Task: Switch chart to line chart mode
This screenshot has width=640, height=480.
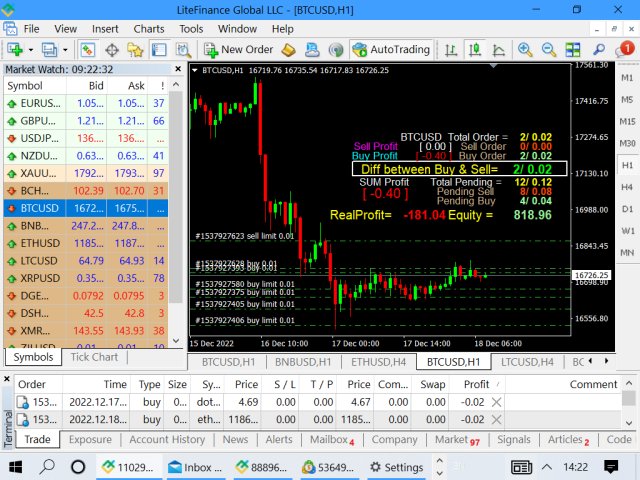Action: coord(498,50)
